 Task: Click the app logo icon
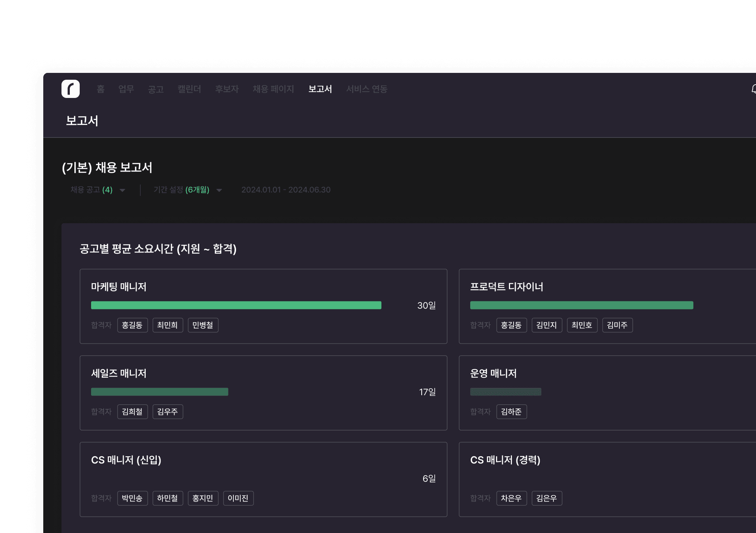tap(71, 89)
